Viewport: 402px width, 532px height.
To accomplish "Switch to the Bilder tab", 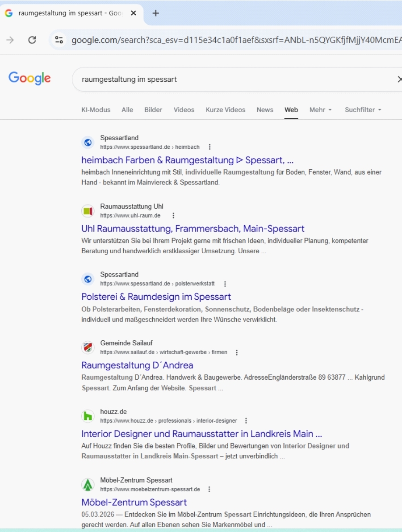I will tap(153, 110).
